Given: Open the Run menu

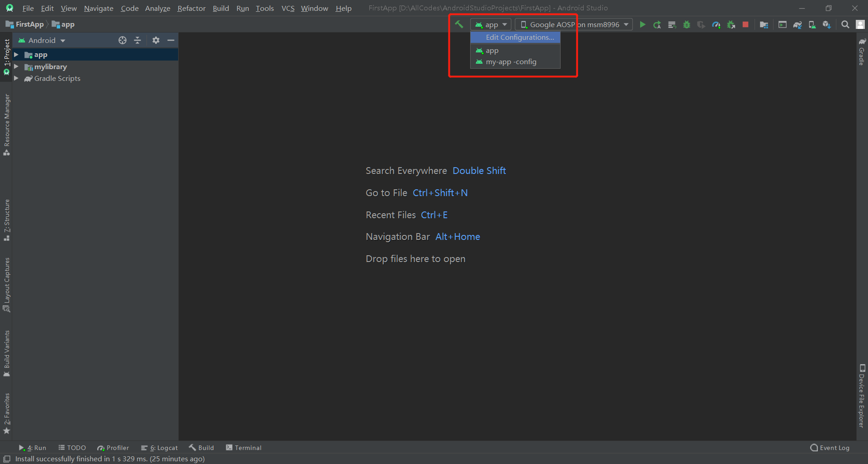Looking at the screenshot, I should click(x=242, y=8).
